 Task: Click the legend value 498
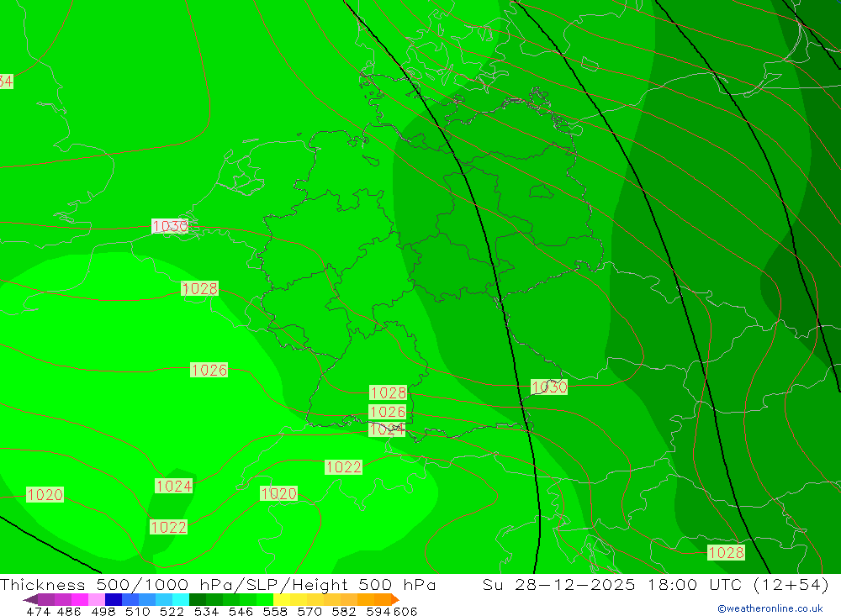tap(103, 612)
